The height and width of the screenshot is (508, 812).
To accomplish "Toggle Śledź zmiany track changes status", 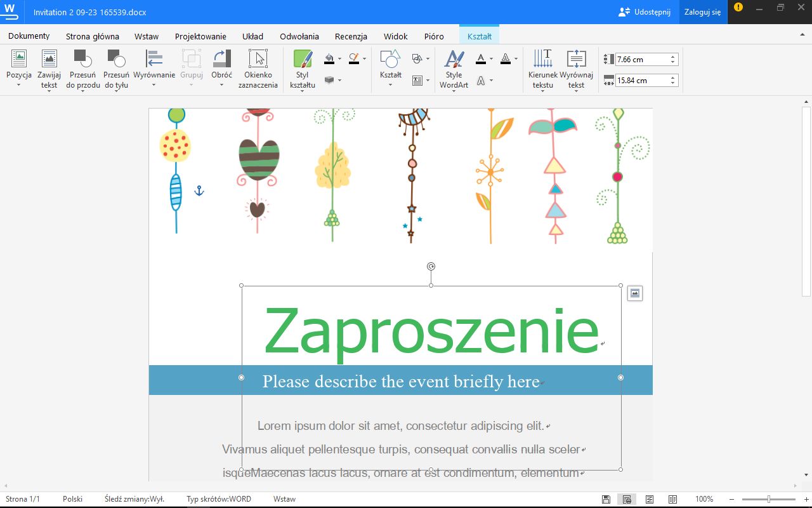I will [x=134, y=499].
